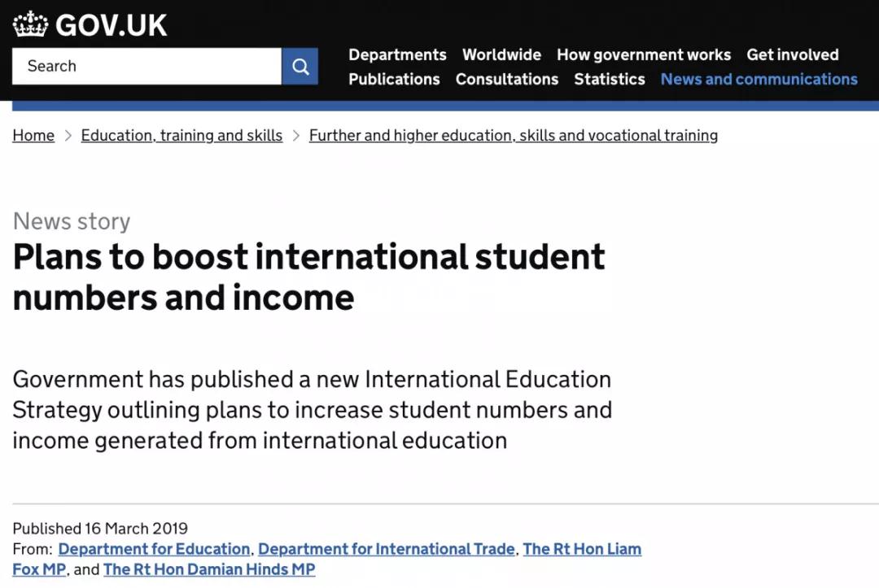Click the GOV.UK text in header
This screenshot has height=588, width=879.
click(111, 24)
